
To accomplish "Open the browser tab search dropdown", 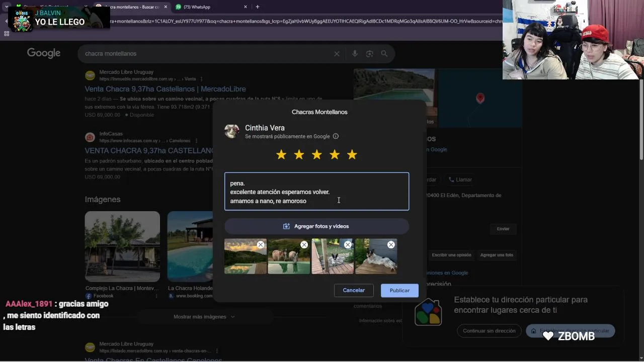I will point(7,7).
